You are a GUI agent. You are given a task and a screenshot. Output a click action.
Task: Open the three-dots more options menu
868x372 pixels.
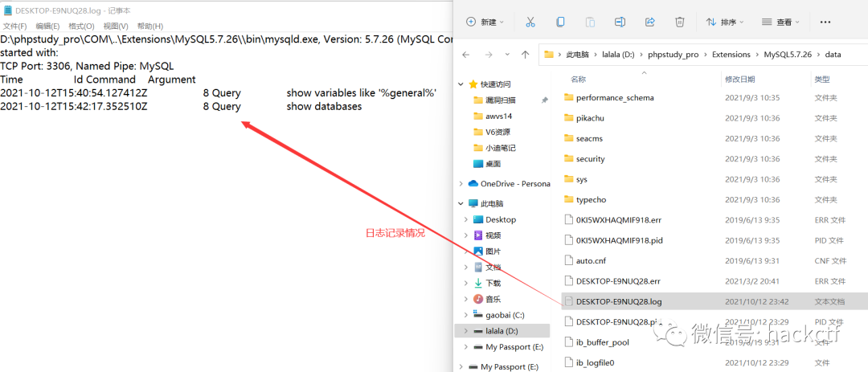[825, 22]
